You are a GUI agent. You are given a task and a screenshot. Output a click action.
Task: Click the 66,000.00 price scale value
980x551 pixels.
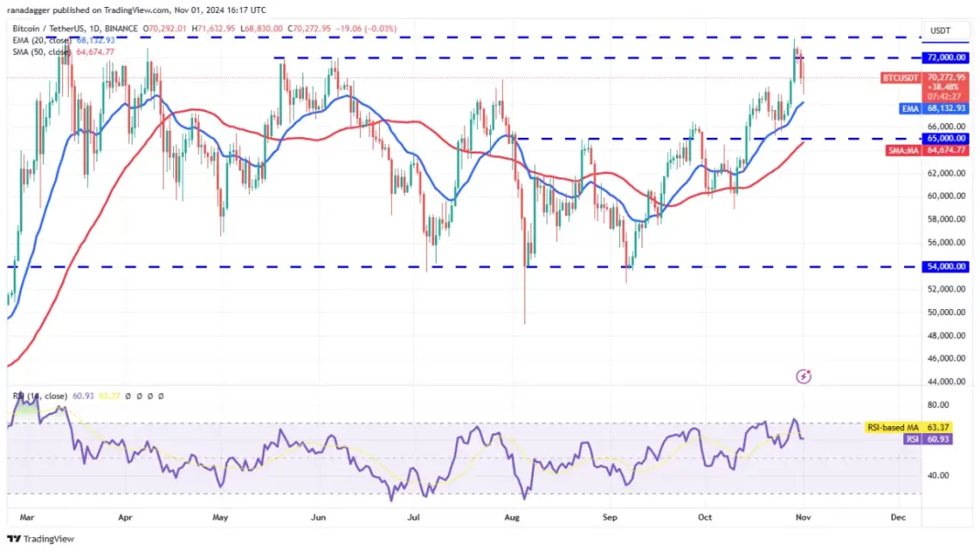944,127
